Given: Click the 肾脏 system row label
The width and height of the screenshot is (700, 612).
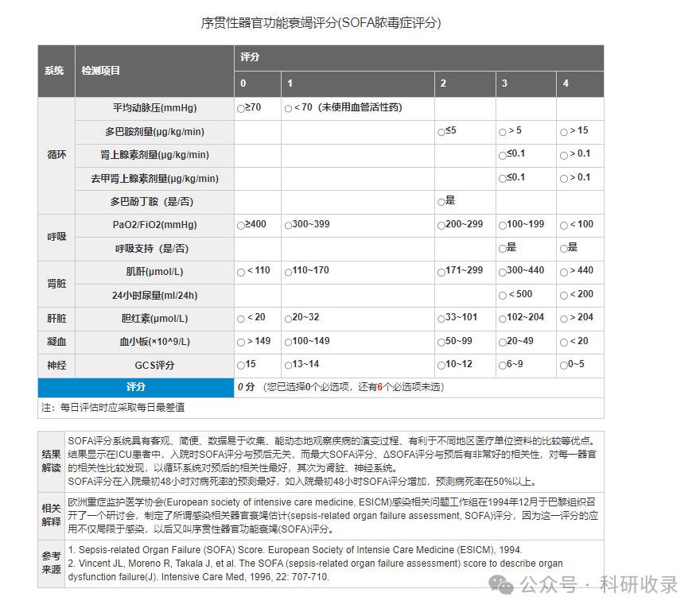Looking at the screenshot, I should tap(56, 284).
